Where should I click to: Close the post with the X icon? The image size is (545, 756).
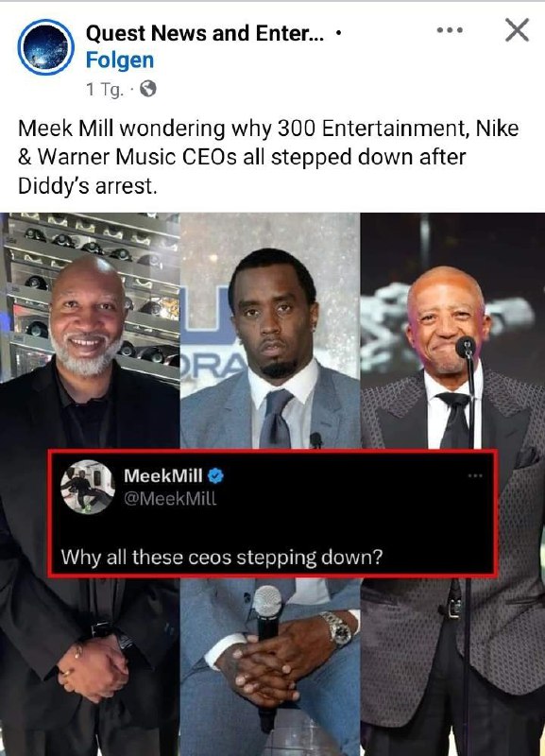(517, 30)
